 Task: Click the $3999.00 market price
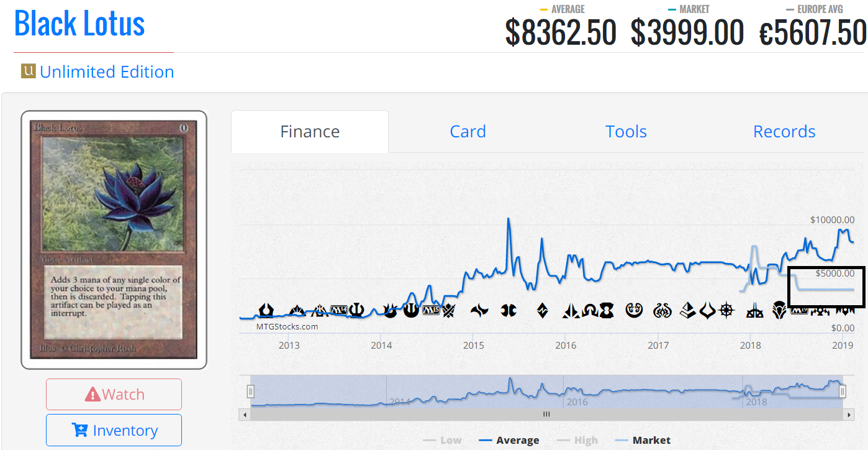(687, 32)
